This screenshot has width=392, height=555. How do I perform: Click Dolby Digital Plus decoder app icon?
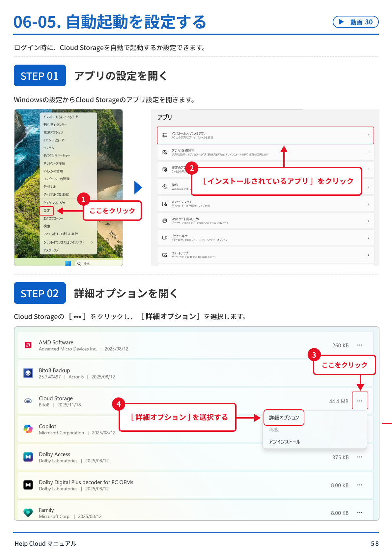(28, 485)
